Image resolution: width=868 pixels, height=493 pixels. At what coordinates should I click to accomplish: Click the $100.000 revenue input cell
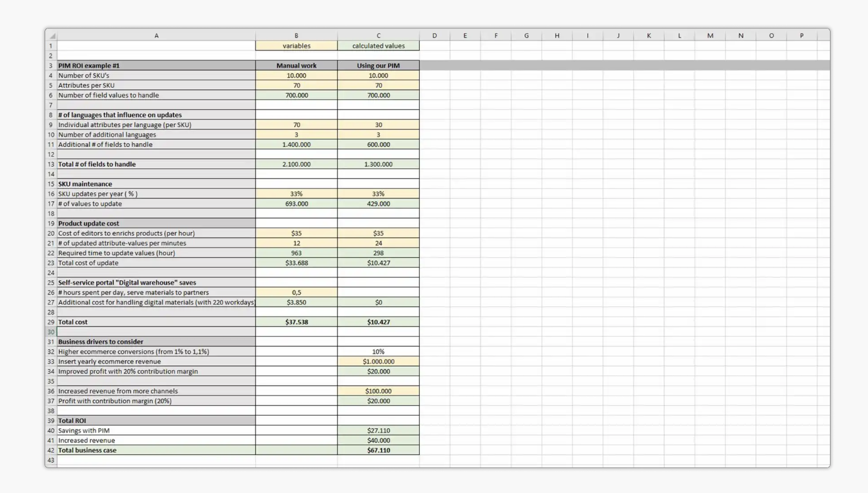378,391
